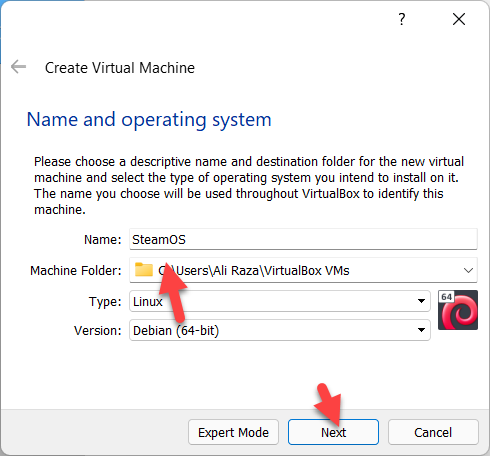Click into the Name field containing SteamOS
Image resolution: width=490 pixels, height=456 pixels.
pyautogui.click(x=303, y=239)
